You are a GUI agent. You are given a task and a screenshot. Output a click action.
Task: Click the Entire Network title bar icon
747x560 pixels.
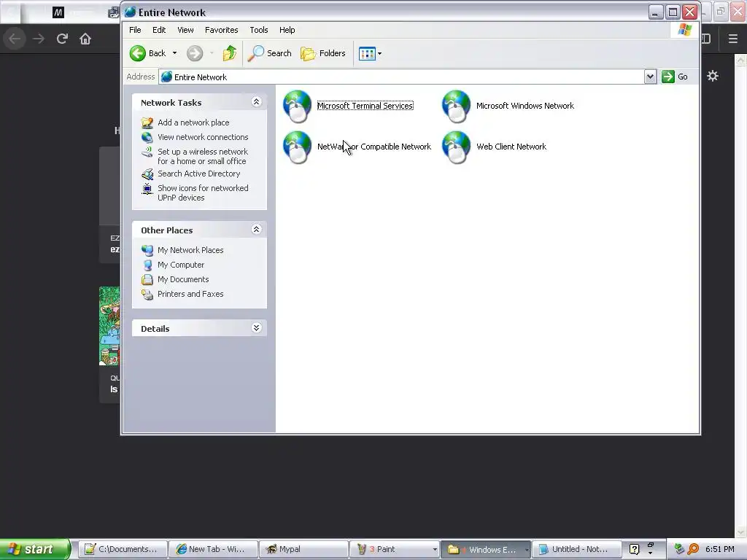coord(130,12)
